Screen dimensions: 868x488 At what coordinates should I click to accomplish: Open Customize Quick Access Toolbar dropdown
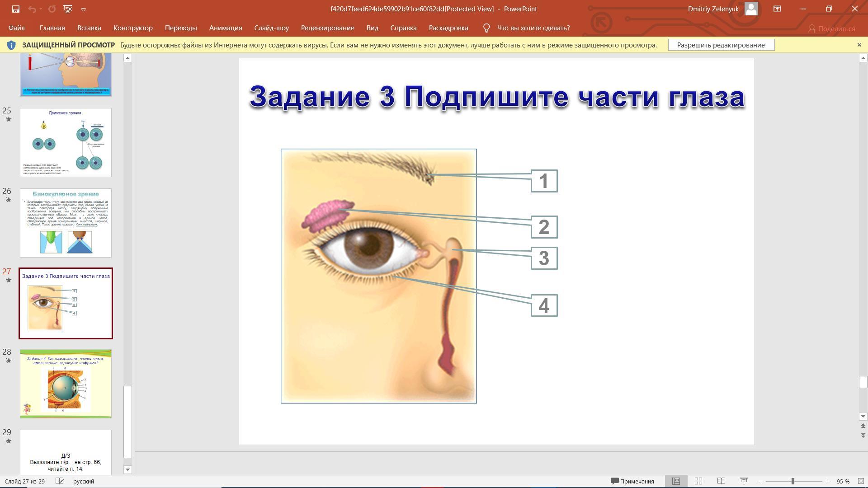tap(84, 9)
